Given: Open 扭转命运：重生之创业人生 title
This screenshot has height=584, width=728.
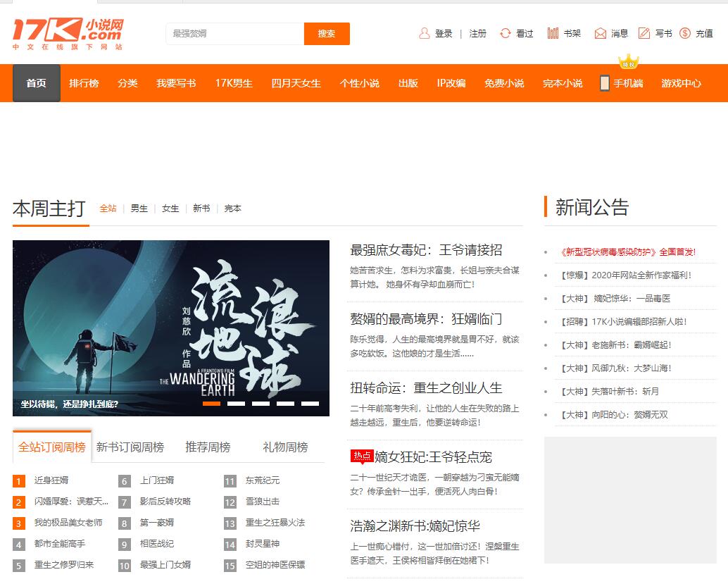Looking at the screenshot, I should (426, 388).
